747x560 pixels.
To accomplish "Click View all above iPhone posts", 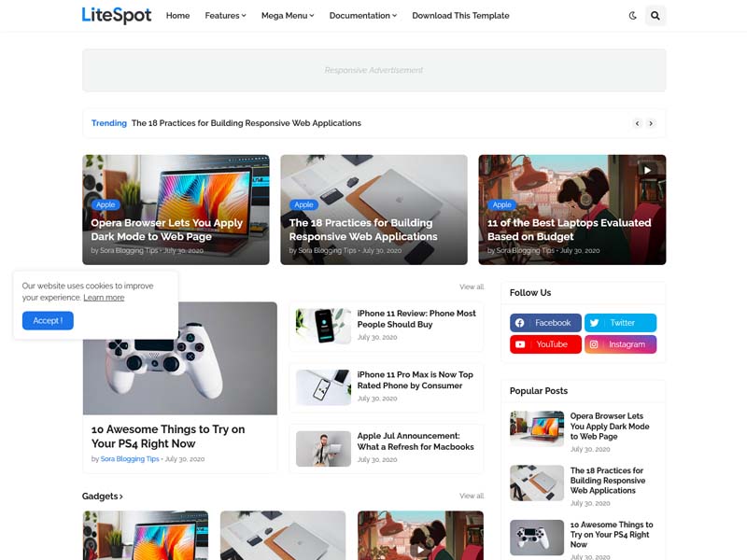I will click(472, 287).
